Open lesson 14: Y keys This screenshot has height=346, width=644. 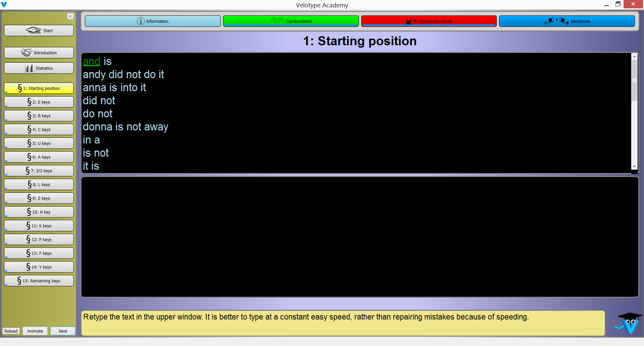(x=39, y=267)
